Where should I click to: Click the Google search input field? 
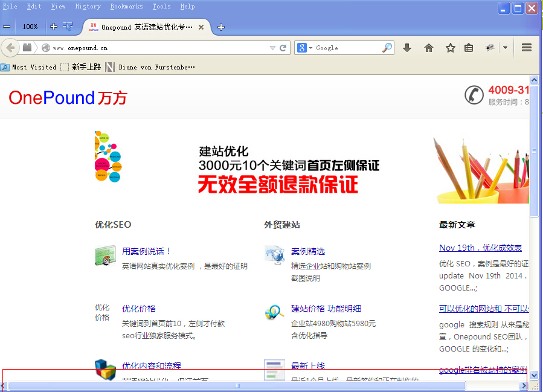(x=348, y=48)
